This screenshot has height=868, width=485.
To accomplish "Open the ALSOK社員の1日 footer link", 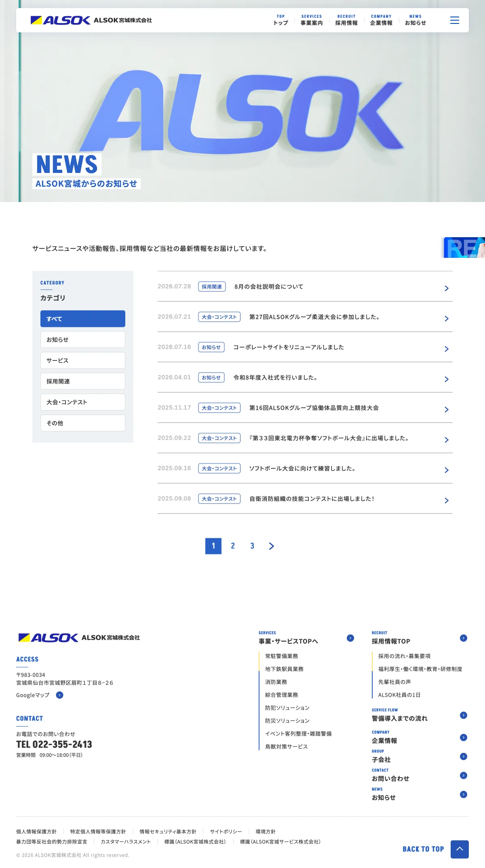I will [x=399, y=695].
